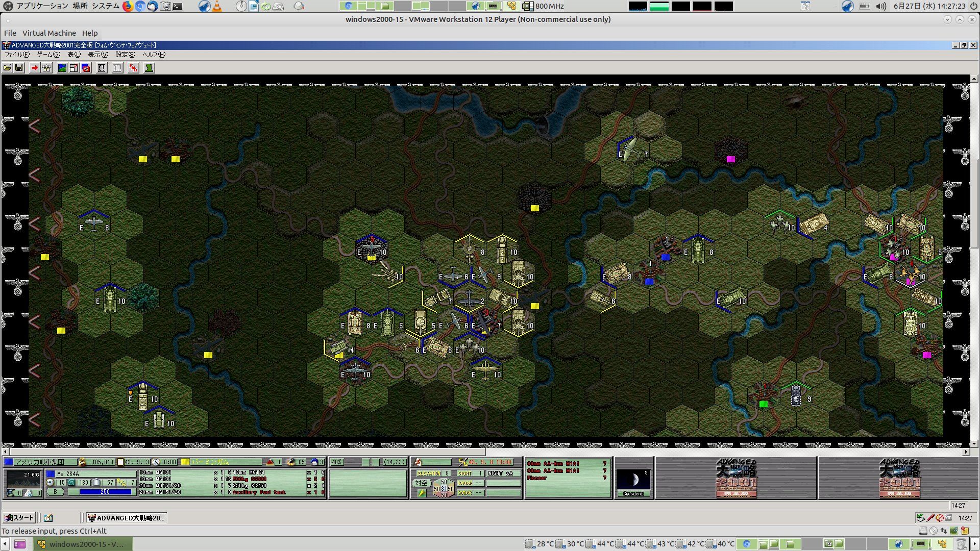Image resolution: width=980 pixels, height=551 pixels.
Task: Click the B button beside fuel bar
Action: click(x=56, y=492)
